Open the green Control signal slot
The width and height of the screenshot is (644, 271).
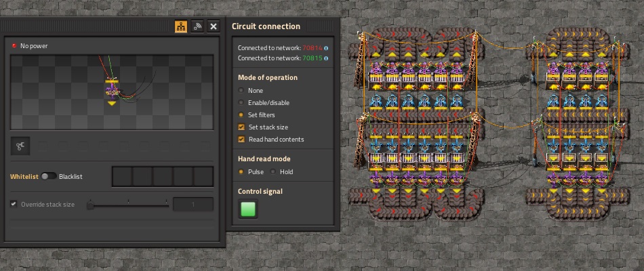(x=248, y=209)
